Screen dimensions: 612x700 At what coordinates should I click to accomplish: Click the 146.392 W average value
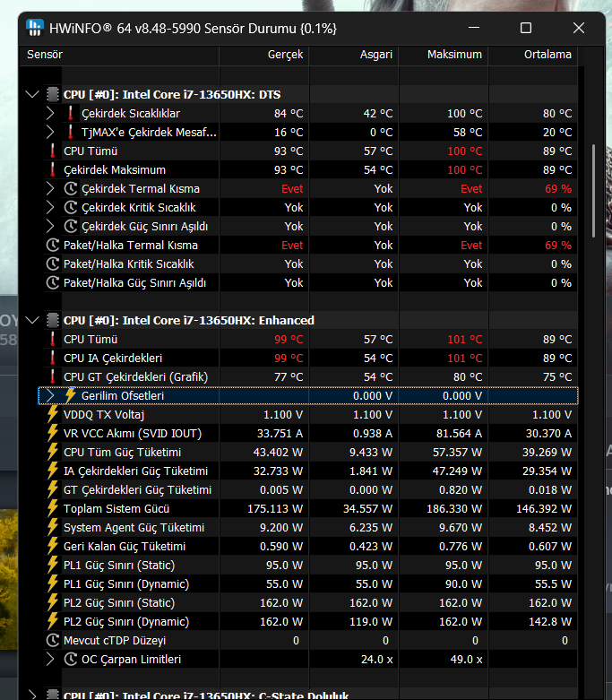click(544, 508)
